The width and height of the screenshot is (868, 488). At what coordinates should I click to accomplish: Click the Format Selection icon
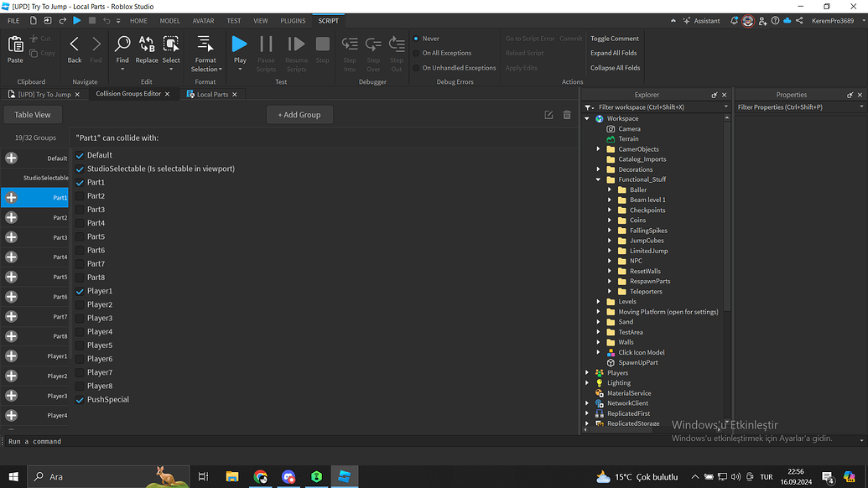coord(205,44)
